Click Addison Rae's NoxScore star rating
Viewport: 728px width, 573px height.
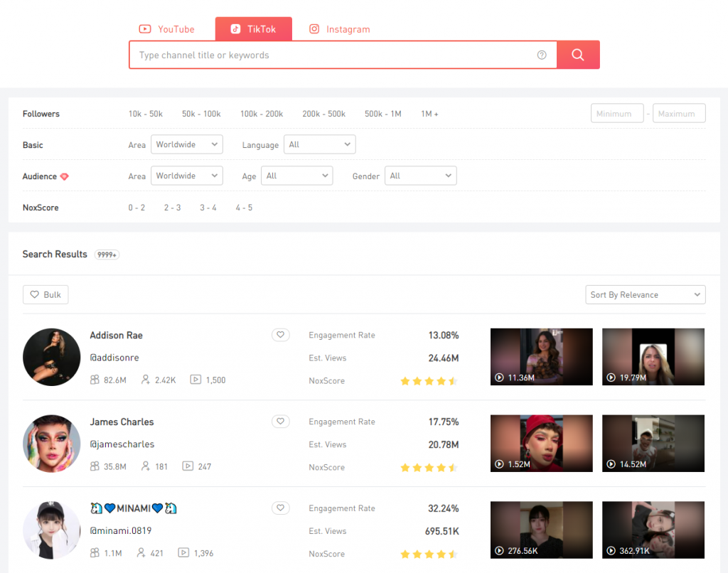pyautogui.click(x=429, y=381)
